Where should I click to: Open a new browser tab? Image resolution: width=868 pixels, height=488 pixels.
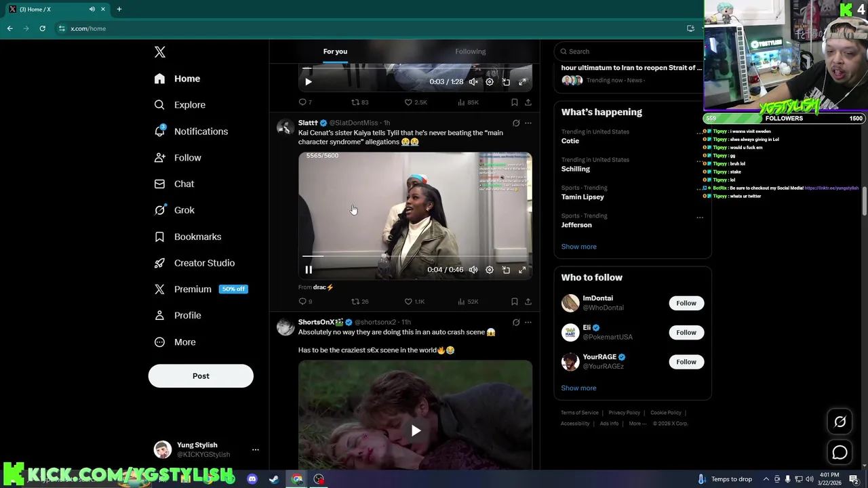tap(119, 9)
